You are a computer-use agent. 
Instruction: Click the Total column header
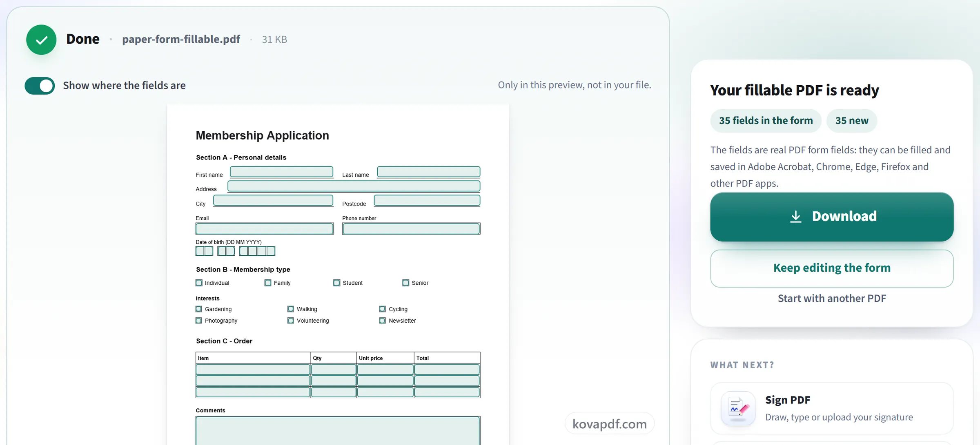point(422,358)
